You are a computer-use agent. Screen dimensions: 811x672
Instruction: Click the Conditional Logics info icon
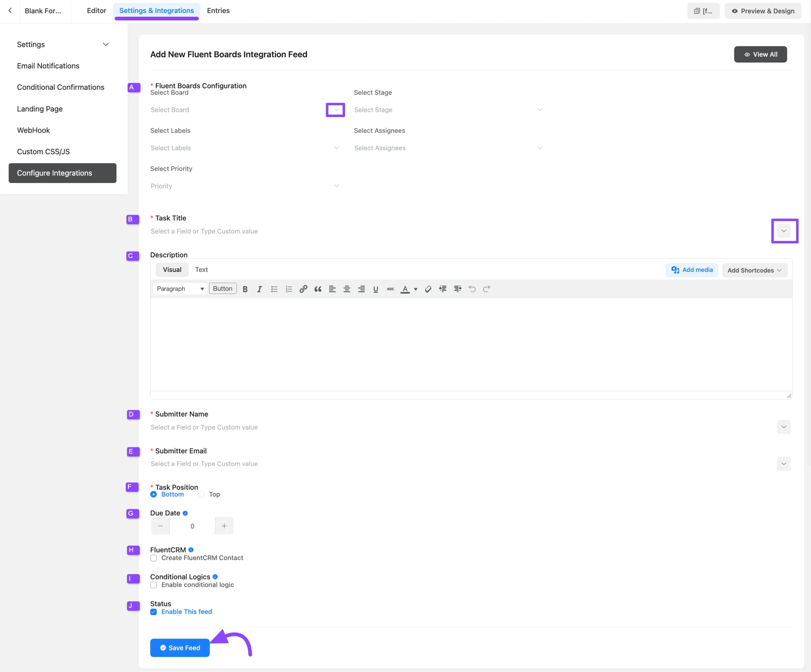tap(215, 577)
